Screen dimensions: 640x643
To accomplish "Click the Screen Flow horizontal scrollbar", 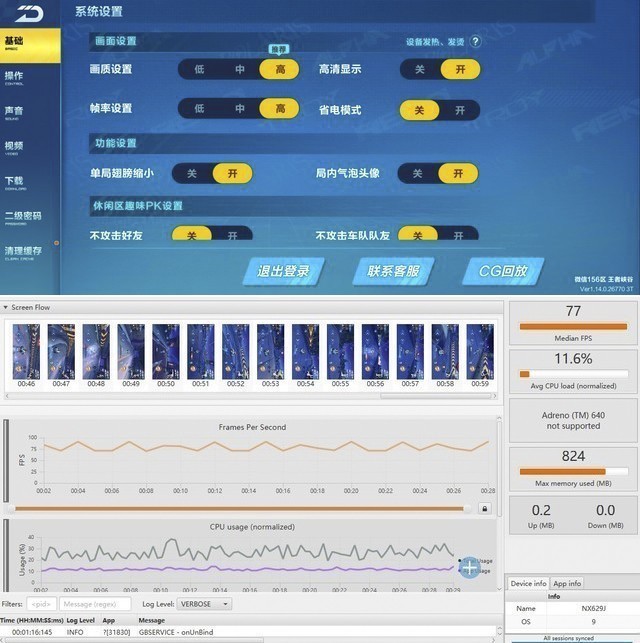I will 435,396.
